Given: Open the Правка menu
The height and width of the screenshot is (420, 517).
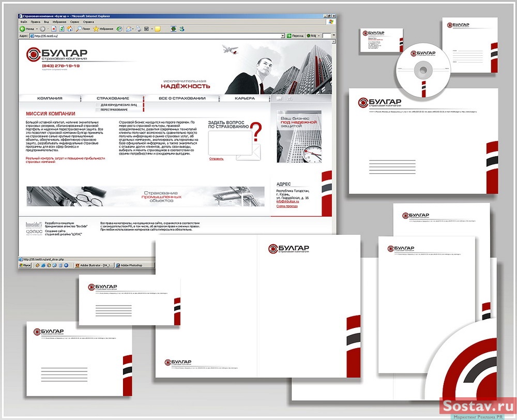Looking at the screenshot, I should coord(35,22).
